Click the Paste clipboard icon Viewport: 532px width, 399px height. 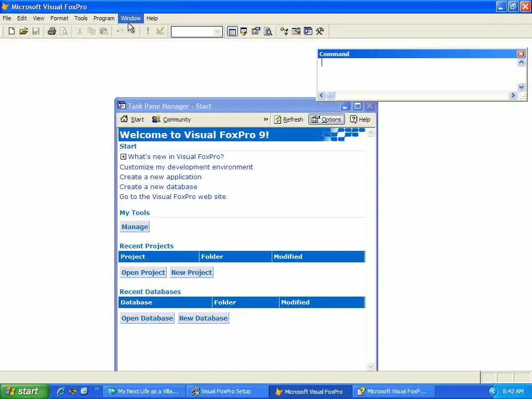point(104,32)
